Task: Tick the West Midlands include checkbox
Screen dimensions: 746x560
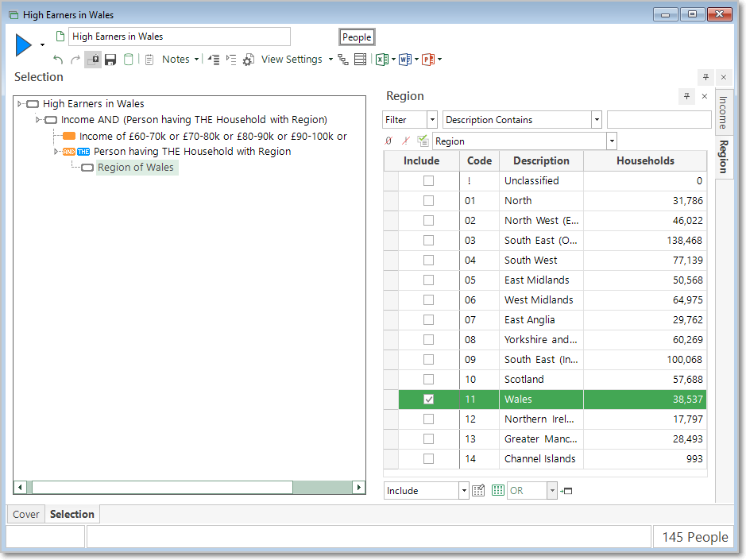Action: click(x=429, y=300)
